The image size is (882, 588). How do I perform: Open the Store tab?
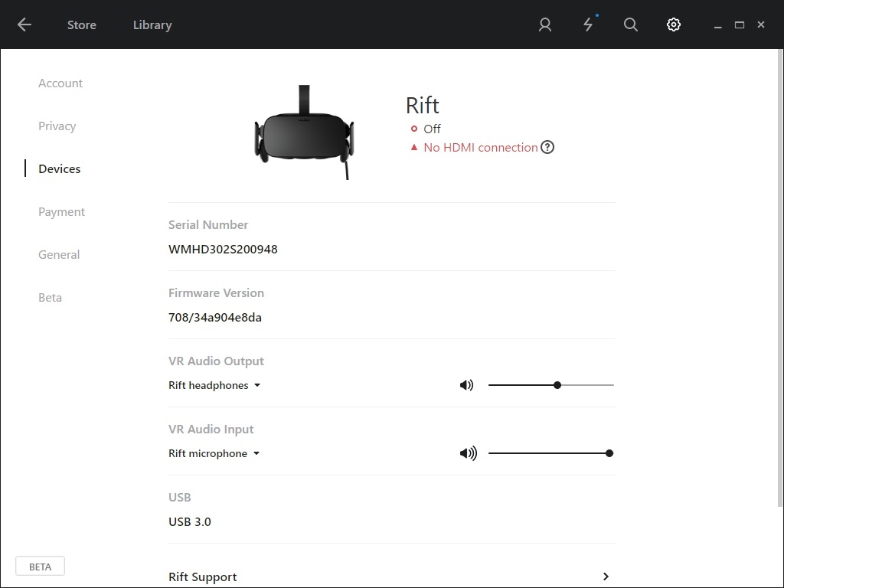click(x=82, y=25)
